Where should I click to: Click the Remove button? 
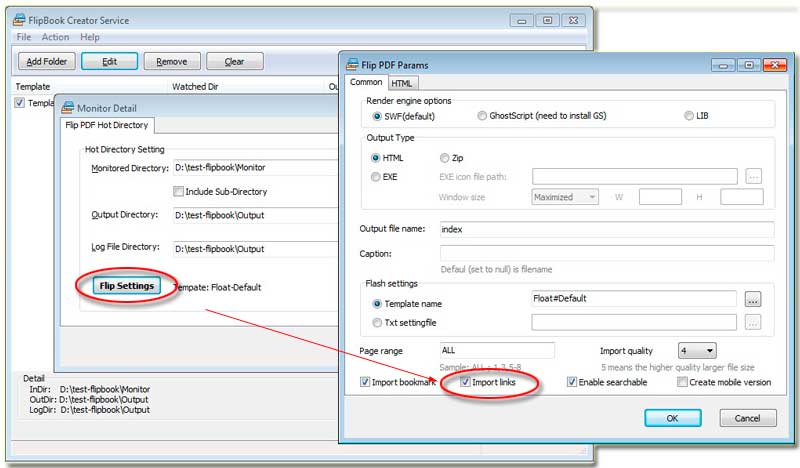(172, 61)
